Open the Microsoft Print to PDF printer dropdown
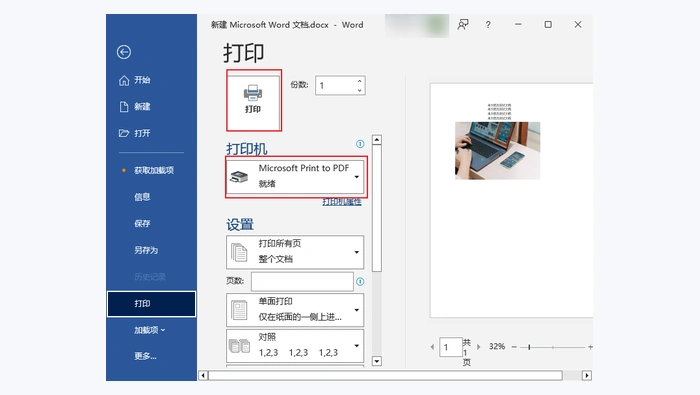The height and width of the screenshot is (395, 700). tap(295, 176)
